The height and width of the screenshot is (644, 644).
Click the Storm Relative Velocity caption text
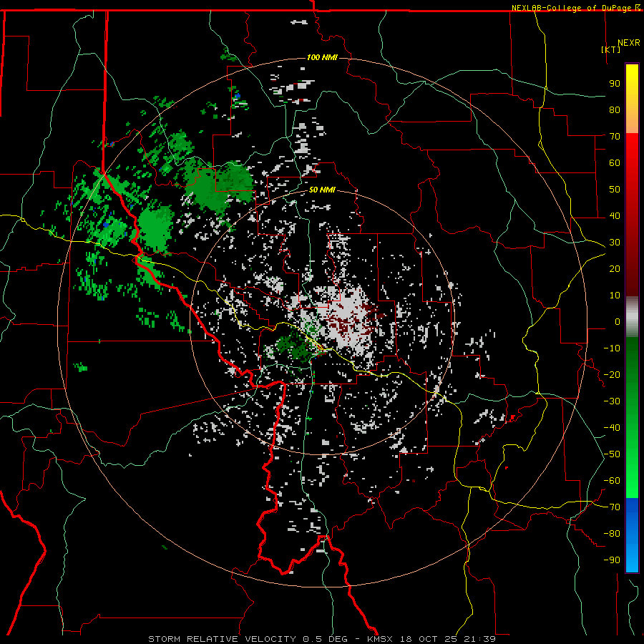pos(322,639)
